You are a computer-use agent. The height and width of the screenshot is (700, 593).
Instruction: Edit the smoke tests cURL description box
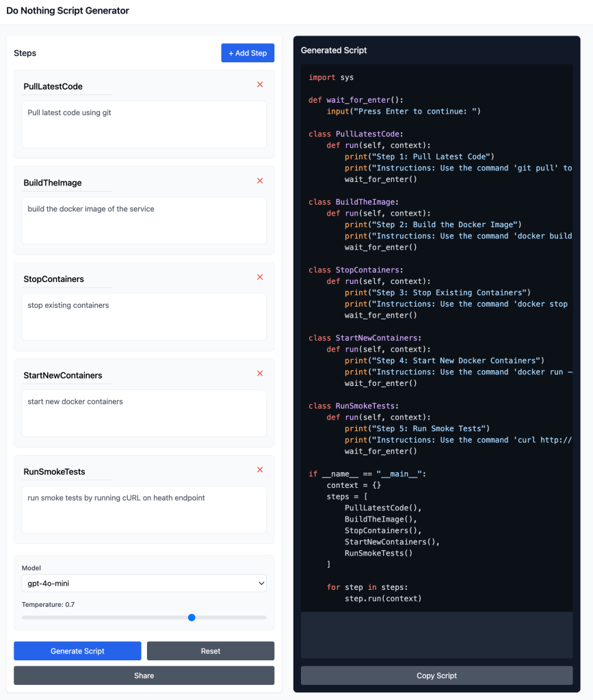click(144, 510)
